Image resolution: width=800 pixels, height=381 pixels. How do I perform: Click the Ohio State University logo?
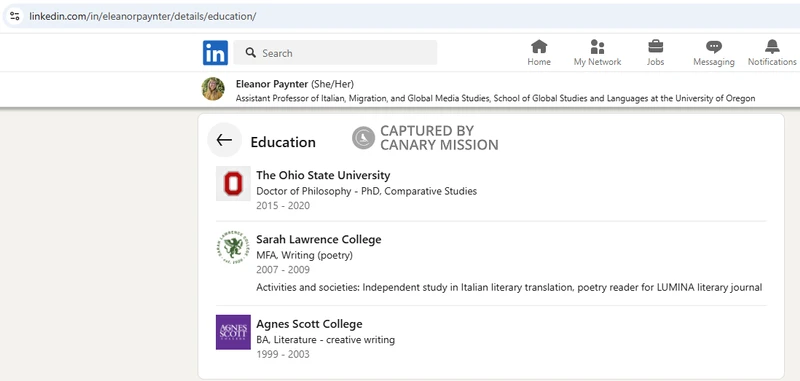[233, 183]
